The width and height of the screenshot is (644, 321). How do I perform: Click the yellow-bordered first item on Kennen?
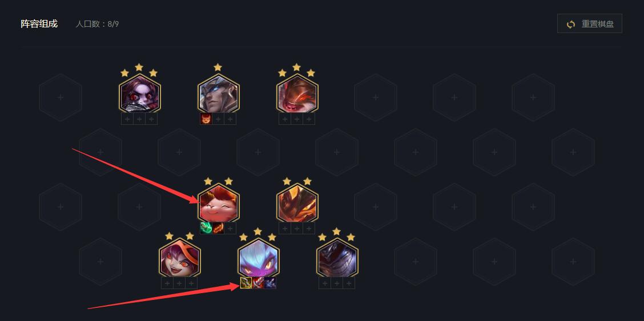coord(246,283)
